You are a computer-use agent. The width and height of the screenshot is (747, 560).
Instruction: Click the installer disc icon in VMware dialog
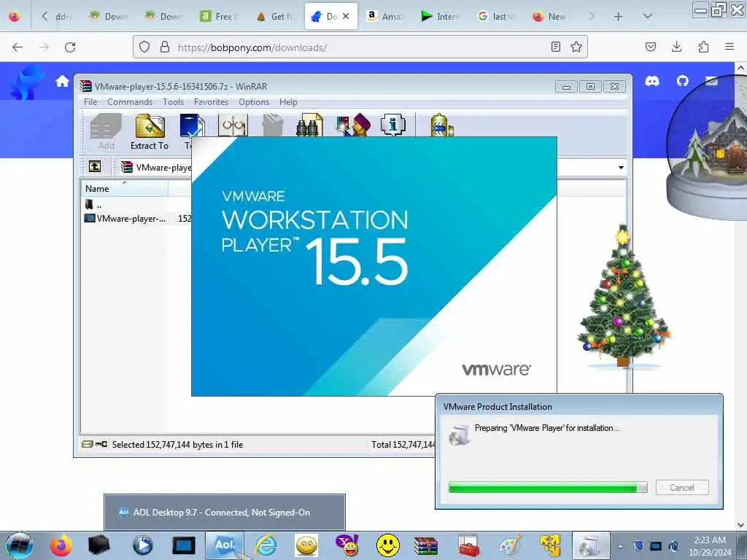tap(460, 435)
